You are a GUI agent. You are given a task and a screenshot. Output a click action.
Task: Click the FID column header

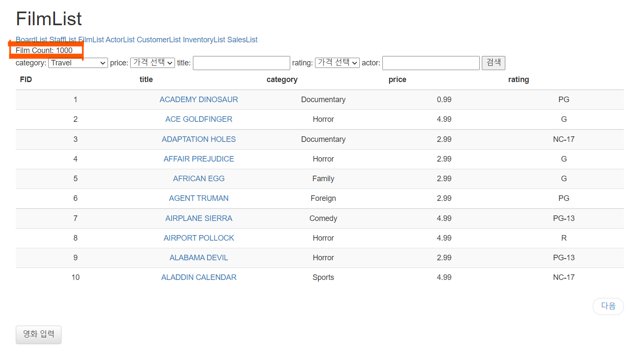pyautogui.click(x=26, y=79)
